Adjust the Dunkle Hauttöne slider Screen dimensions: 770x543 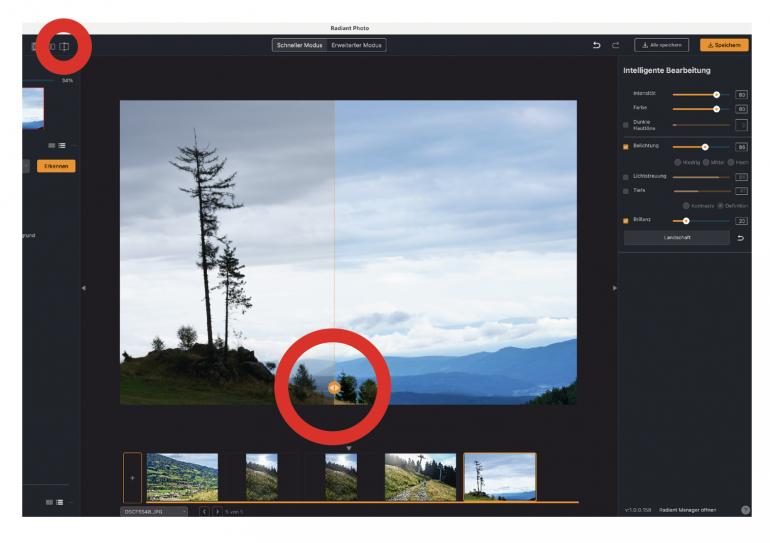701,125
